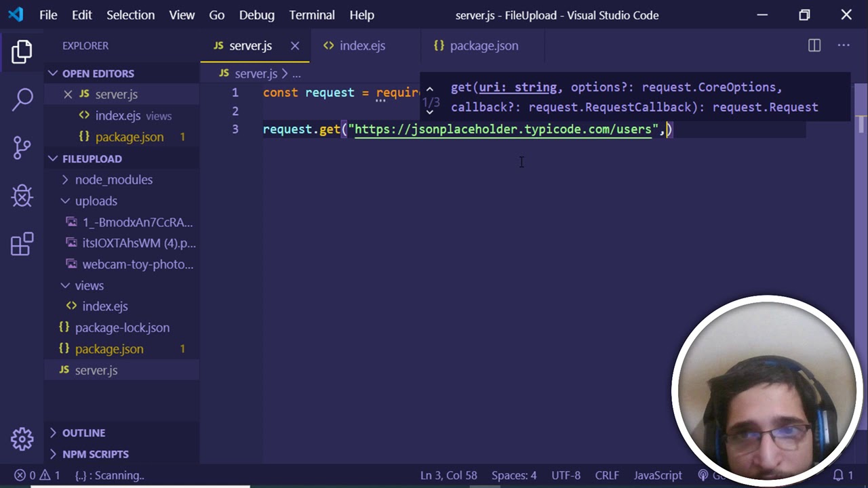Open the Terminal menu
Image resolution: width=868 pixels, height=488 pixels.
(x=312, y=15)
